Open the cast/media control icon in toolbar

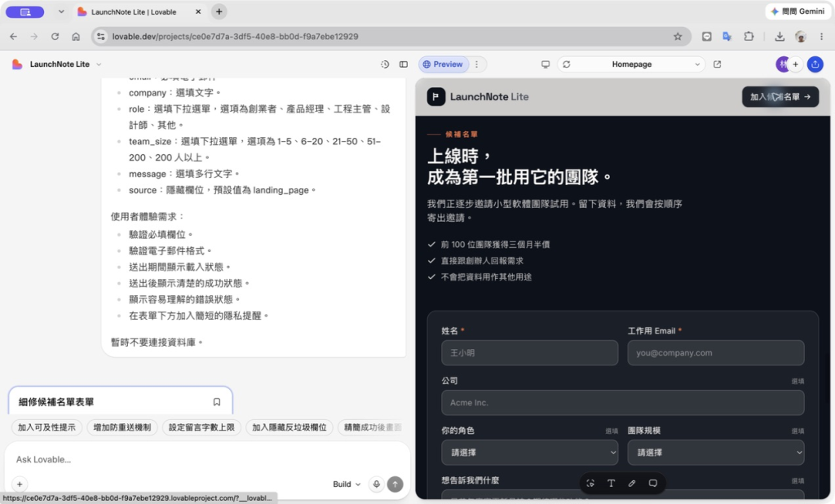click(707, 36)
